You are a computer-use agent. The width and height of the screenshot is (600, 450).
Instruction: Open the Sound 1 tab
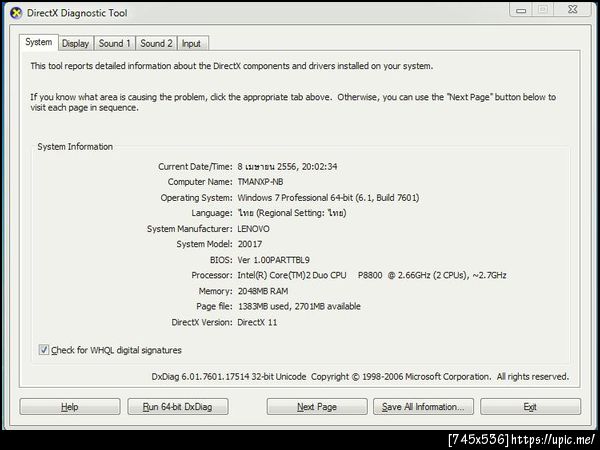(x=114, y=44)
